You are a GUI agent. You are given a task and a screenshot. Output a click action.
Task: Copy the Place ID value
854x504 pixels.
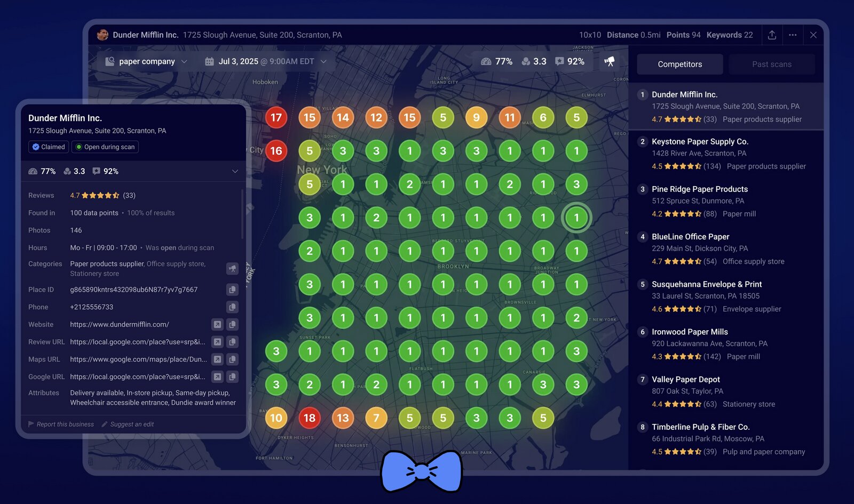[232, 290]
